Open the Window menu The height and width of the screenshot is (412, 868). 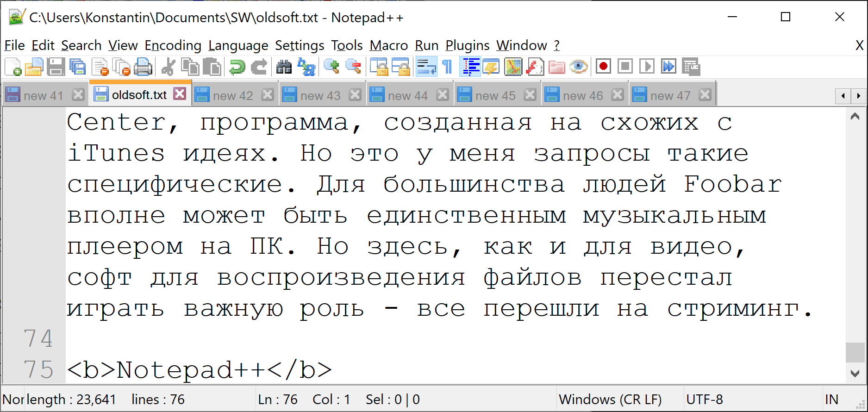522,45
